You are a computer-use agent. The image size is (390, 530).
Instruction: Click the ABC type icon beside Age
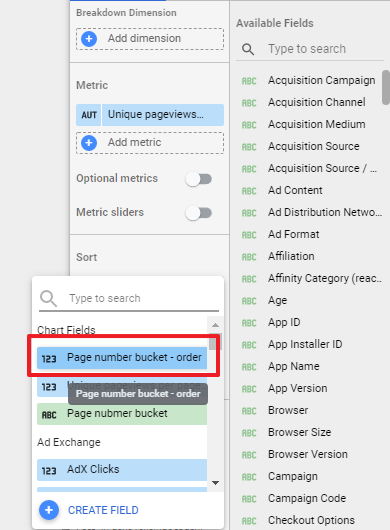[249, 301]
